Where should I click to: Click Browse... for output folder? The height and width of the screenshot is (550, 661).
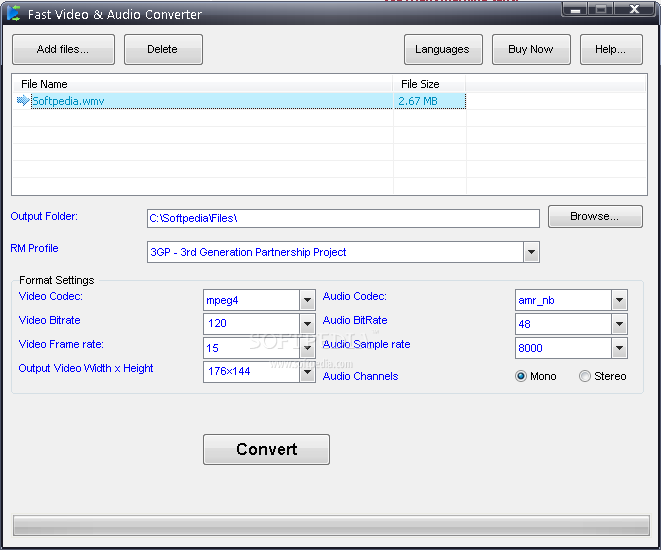595,217
